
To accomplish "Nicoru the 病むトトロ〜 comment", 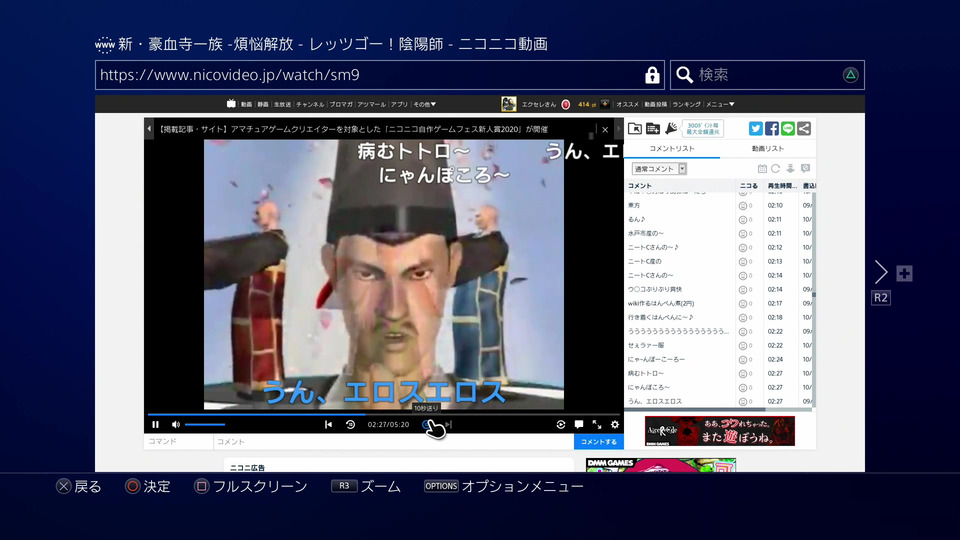I will point(743,374).
